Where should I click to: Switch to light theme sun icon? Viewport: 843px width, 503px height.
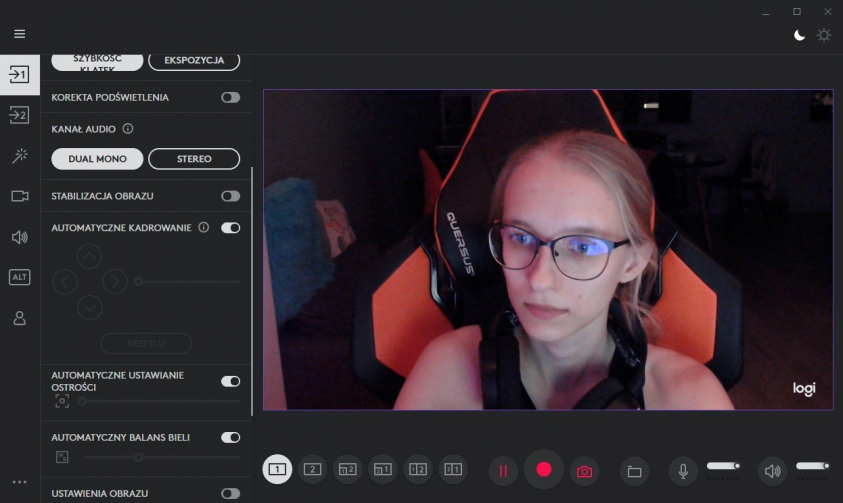[824, 35]
